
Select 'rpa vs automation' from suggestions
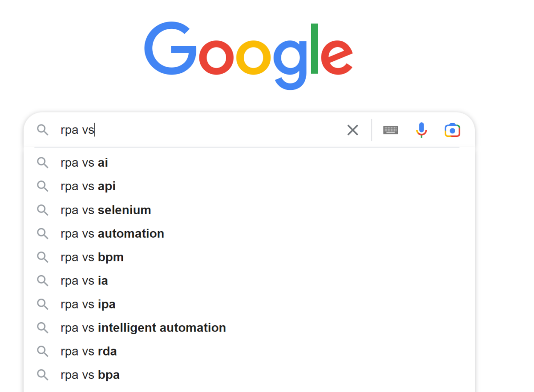[112, 233]
